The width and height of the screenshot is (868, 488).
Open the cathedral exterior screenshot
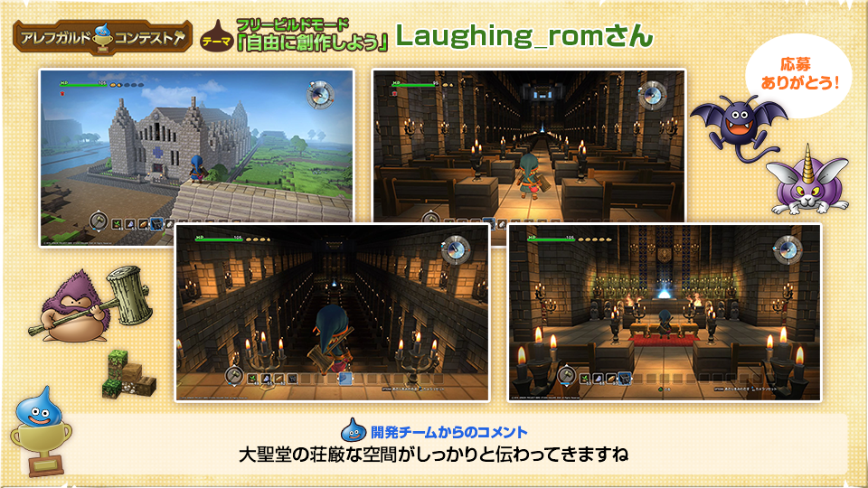(196, 157)
